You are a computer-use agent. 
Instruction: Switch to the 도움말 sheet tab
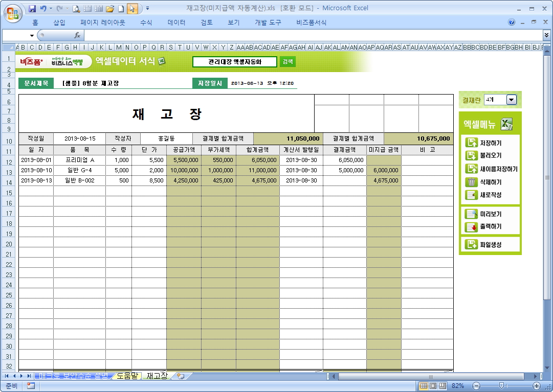point(126,376)
